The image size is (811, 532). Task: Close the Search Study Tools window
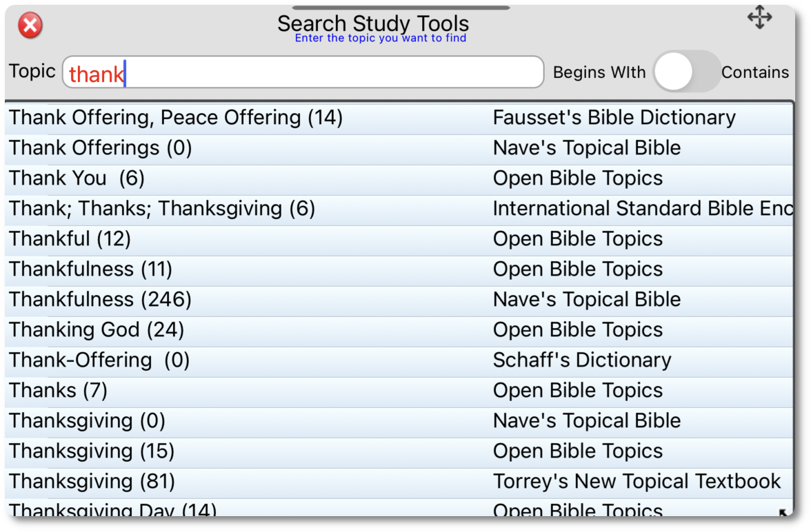coord(30,26)
